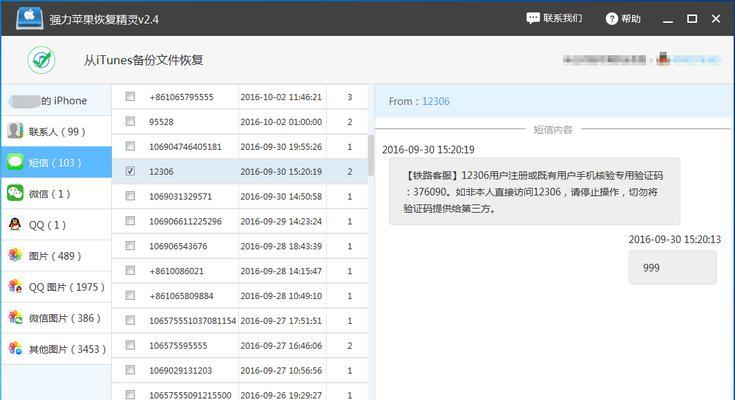Select timestamp 2016-09-27 16:46:06
735x400 pixels.
[281, 346]
